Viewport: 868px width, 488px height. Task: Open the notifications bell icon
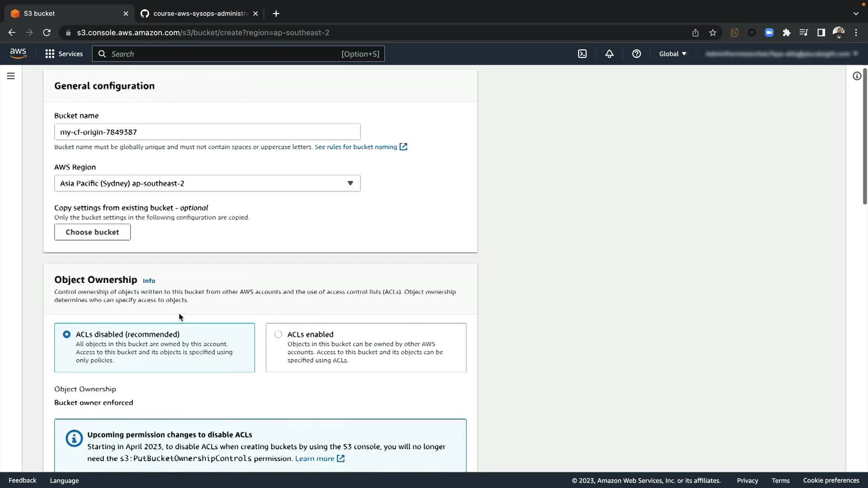click(609, 54)
